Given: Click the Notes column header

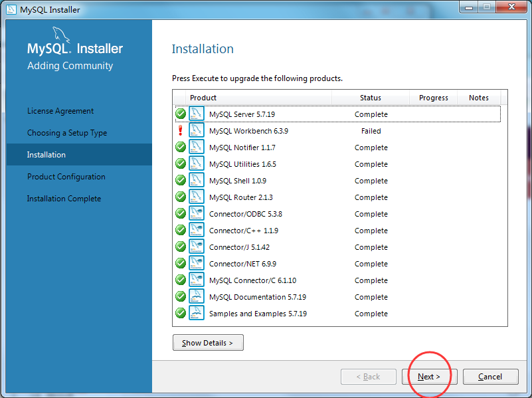Looking at the screenshot, I should 479,98.
